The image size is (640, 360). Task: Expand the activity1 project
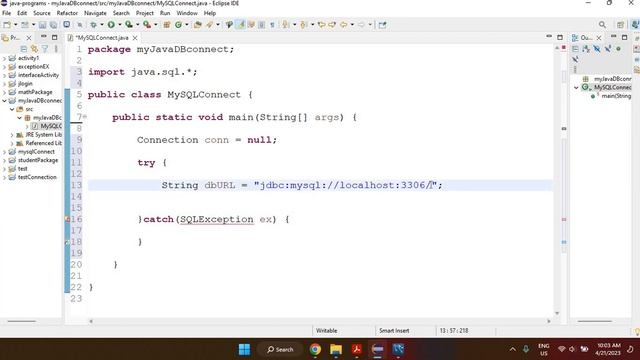click(4, 58)
